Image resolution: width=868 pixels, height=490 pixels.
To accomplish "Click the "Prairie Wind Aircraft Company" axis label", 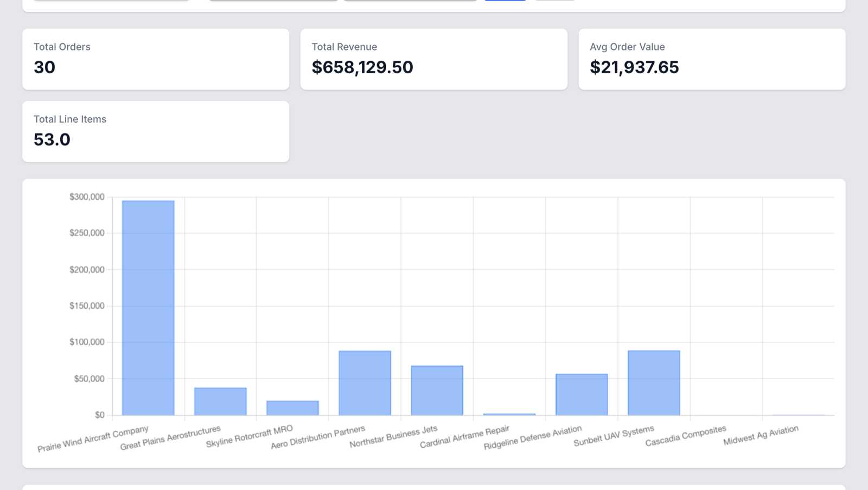I will click(93, 439).
